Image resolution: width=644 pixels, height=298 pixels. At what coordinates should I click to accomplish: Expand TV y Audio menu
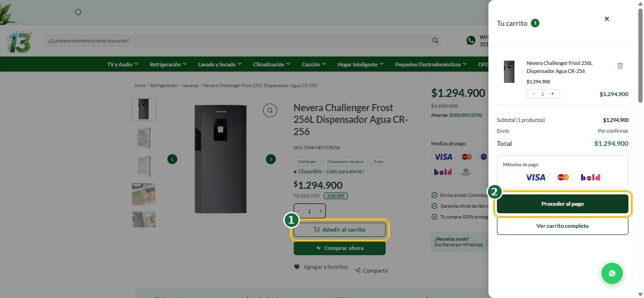pos(123,64)
